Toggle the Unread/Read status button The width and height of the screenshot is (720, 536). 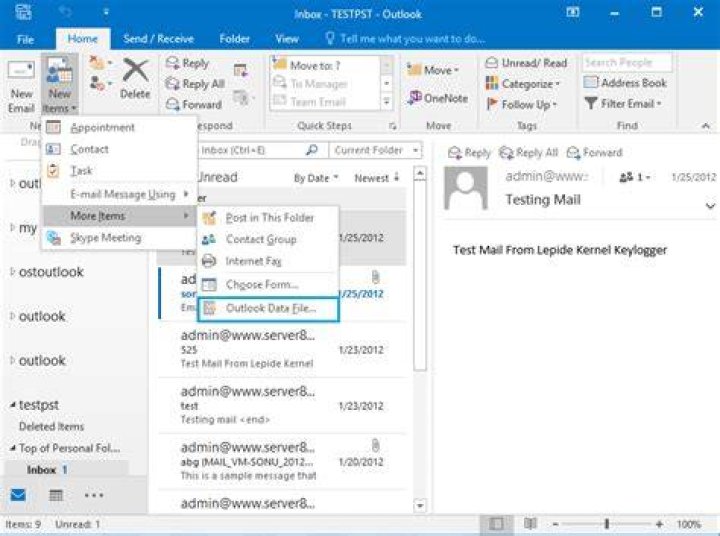pos(526,63)
